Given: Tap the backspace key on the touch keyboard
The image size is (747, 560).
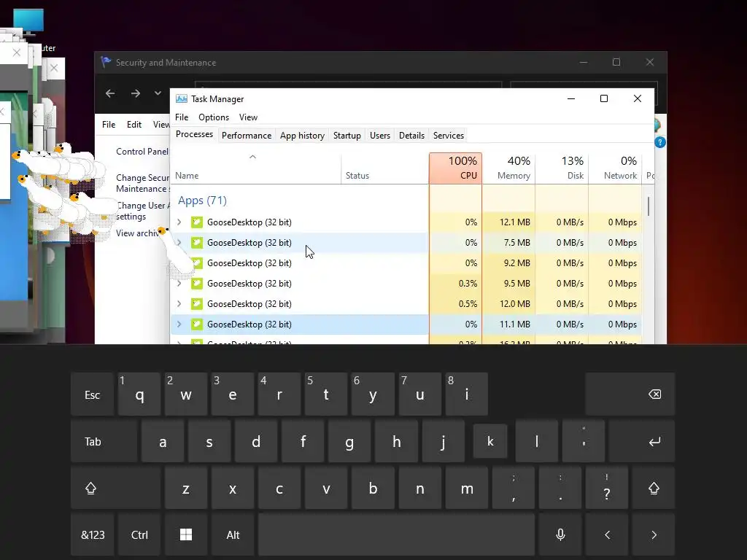Looking at the screenshot, I should [x=630, y=394].
